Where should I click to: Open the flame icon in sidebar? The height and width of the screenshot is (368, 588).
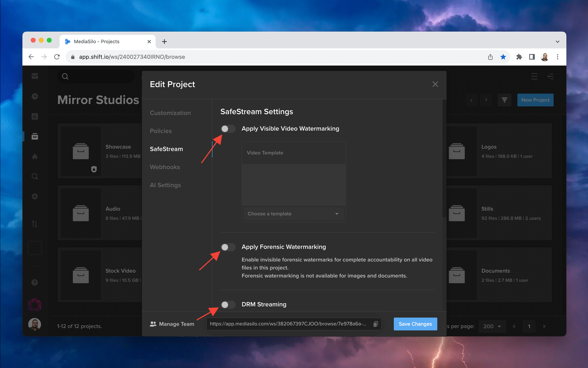(35, 156)
